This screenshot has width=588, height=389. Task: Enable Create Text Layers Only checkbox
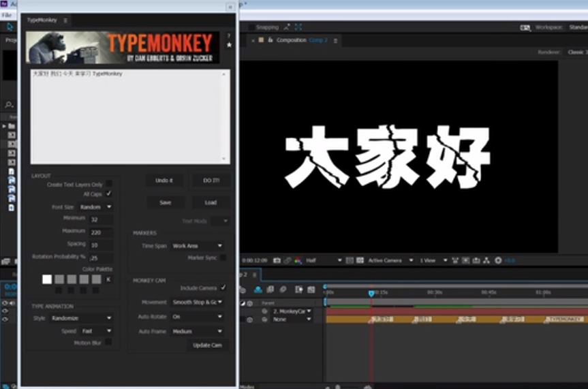pyautogui.click(x=109, y=183)
